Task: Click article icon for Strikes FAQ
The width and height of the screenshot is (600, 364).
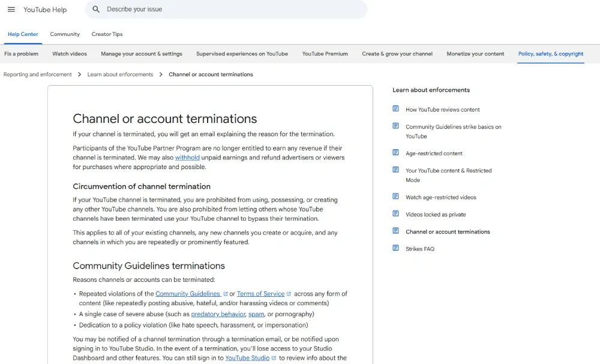Action: (x=395, y=248)
